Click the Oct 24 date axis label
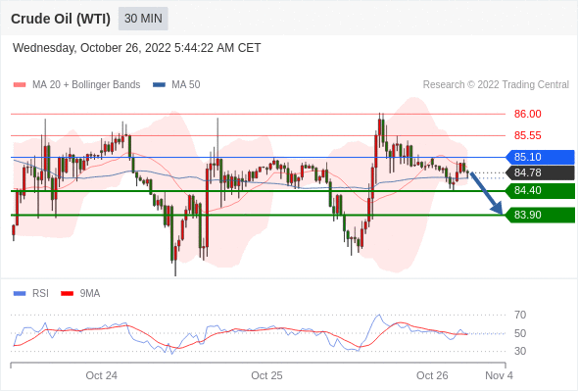 click(x=101, y=375)
